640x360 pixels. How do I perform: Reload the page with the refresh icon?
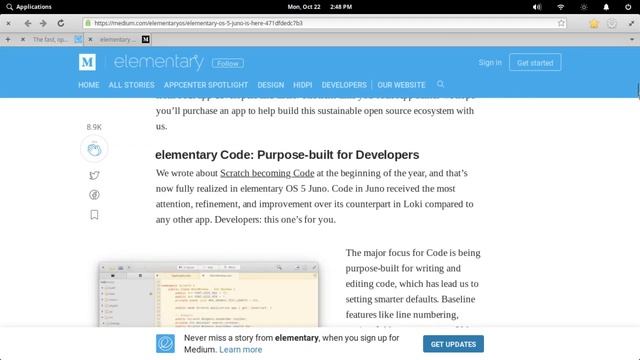61,23
